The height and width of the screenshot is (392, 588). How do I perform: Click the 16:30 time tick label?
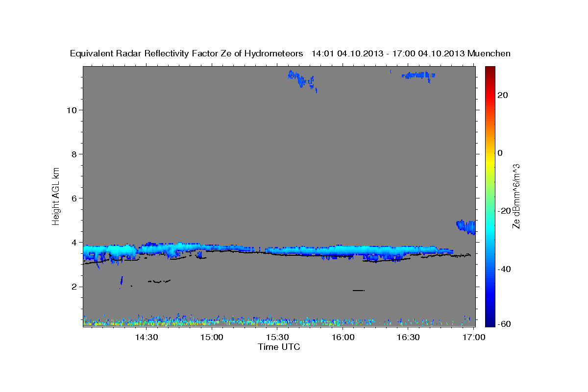[408, 338]
